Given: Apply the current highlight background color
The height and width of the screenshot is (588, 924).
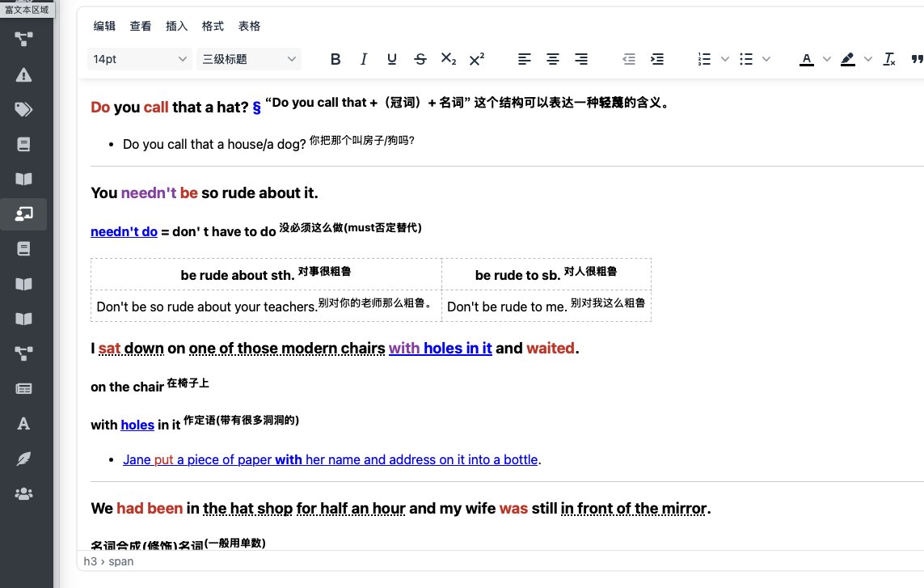Looking at the screenshot, I should 848,59.
